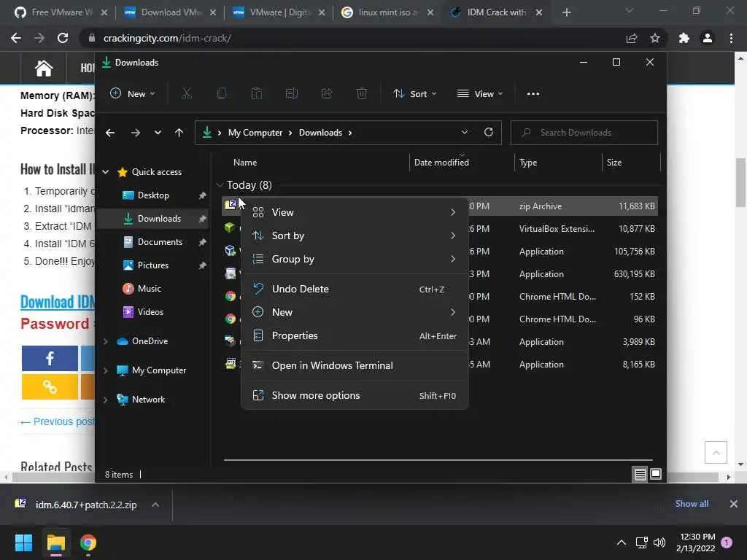Bookmark this page with the star icon
Image resolution: width=747 pixels, height=560 pixels.
click(x=655, y=38)
